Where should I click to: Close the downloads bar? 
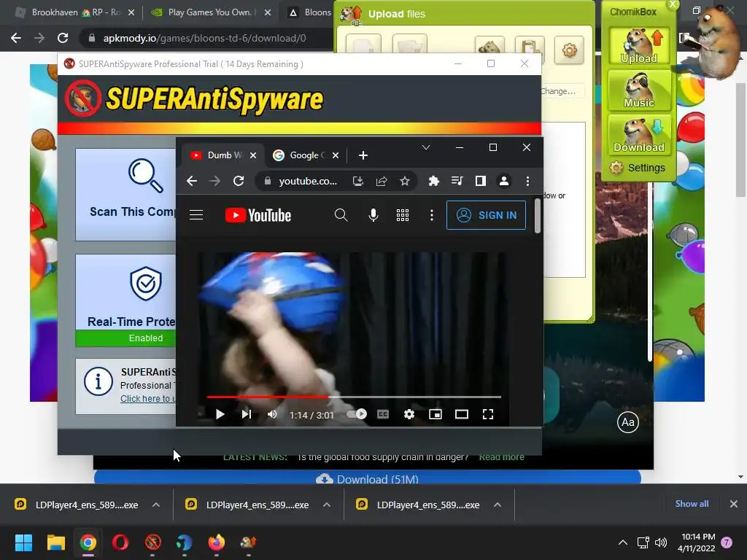[734, 504]
